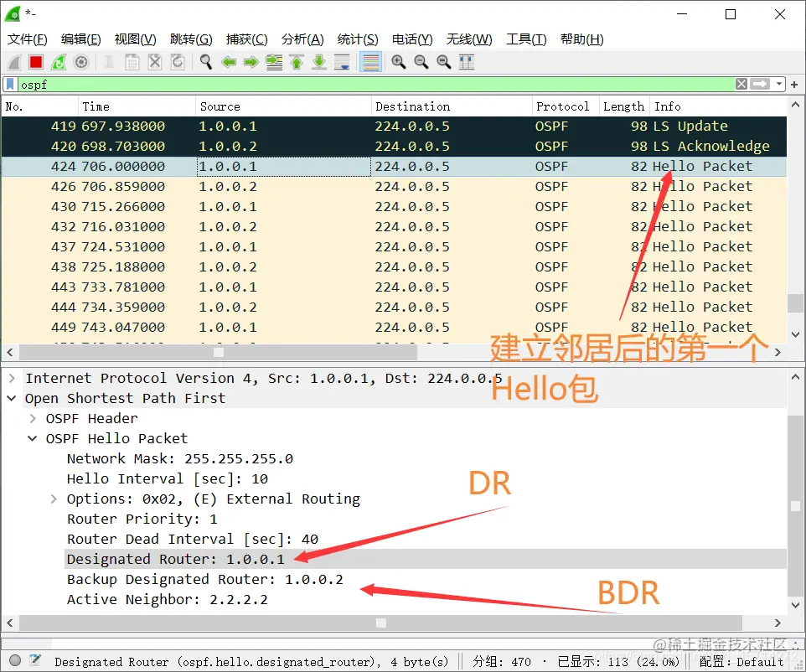The width and height of the screenshot is (806, 672).
Task: Open the 文件(F) menu
Action: pyautogui.click(x=28, y=39)
